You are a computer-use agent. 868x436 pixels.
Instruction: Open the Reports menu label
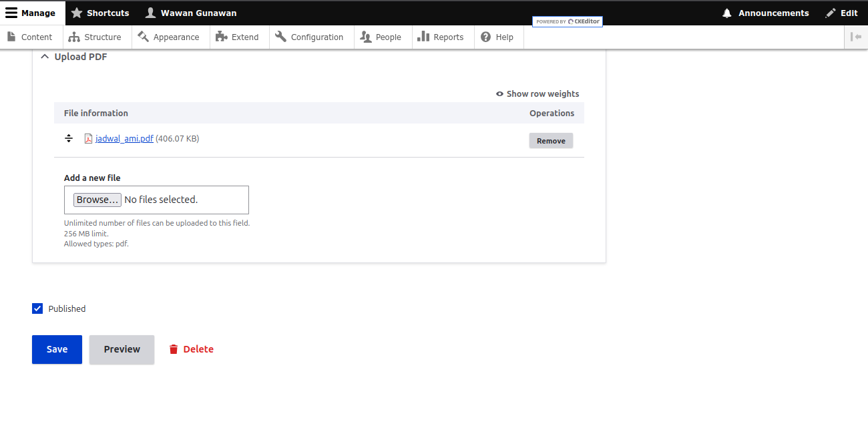click(449, 37)
